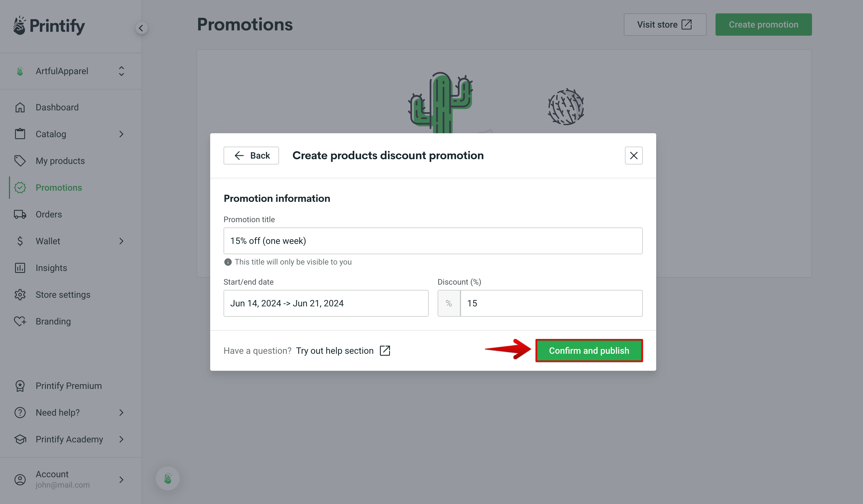Open the floating chat bubble icon

pyautogui.click(x=168, y=478)
